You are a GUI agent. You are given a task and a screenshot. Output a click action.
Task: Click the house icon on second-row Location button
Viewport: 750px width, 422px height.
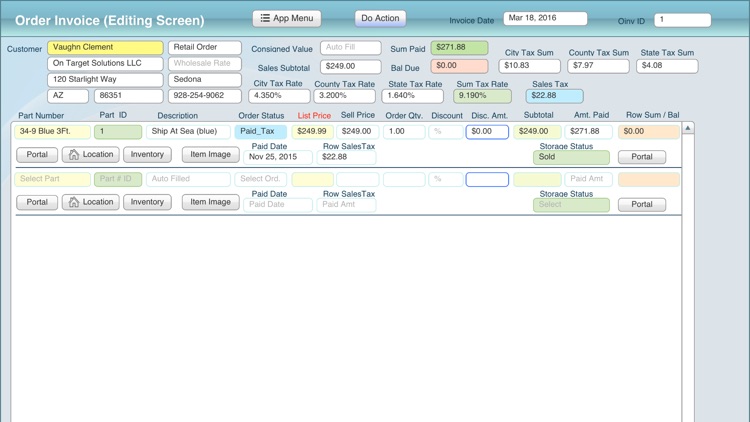pos(74,202)
